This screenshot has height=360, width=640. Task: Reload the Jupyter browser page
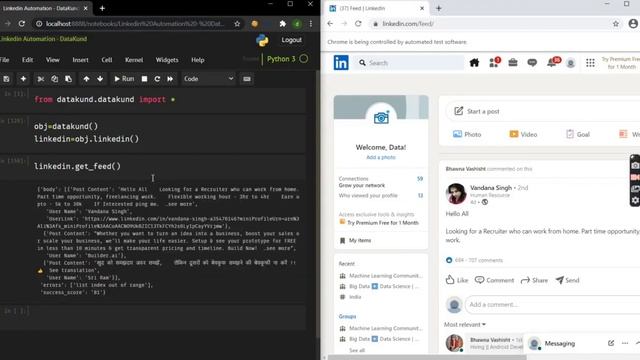22,24
